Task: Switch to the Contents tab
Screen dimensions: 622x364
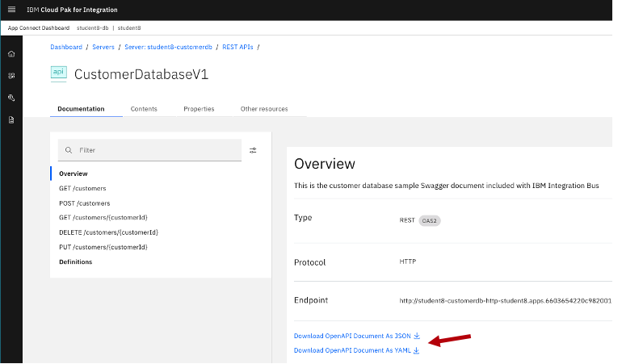Action: 144,109
